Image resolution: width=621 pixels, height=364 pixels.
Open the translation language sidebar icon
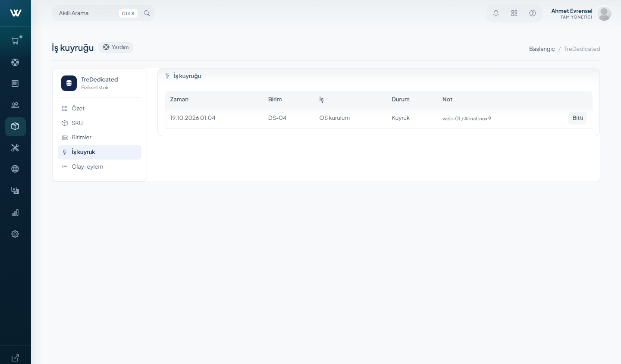(15, 190)
